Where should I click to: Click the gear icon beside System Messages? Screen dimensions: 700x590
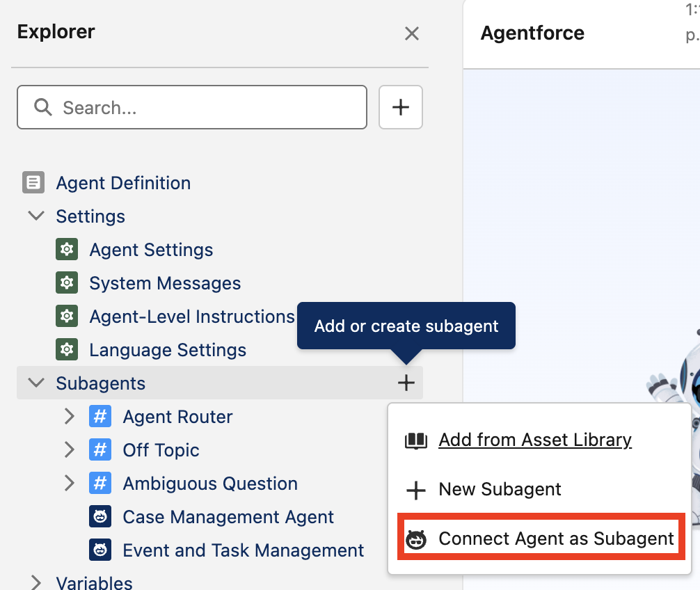[x=67, y=282]
